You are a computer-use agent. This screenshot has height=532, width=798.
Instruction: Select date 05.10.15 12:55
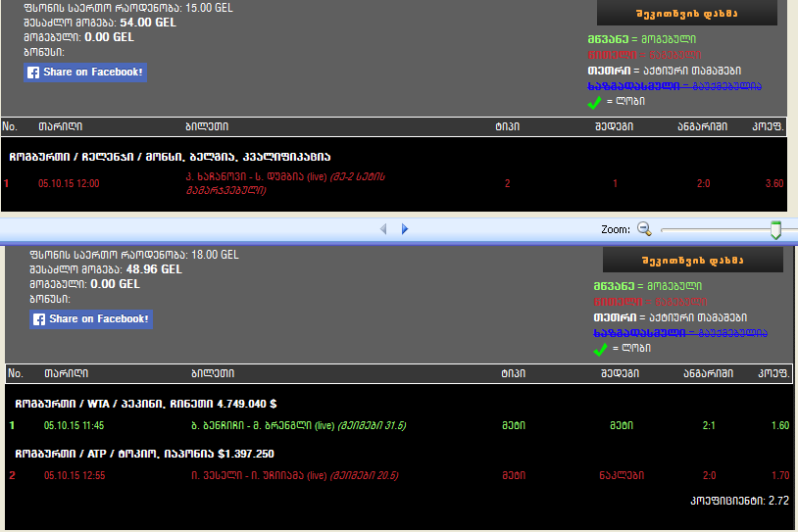(75, 475)
